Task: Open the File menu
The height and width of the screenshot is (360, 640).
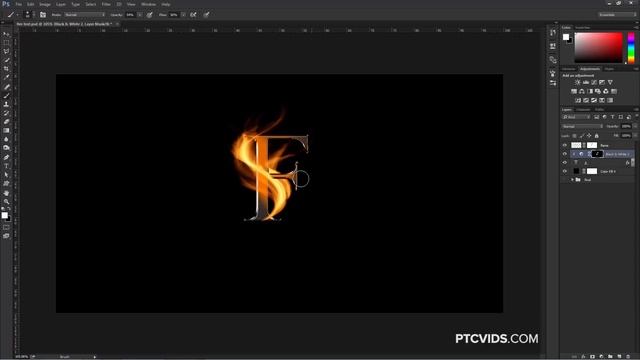Action: pyautogui.click(x=19, y=4)
